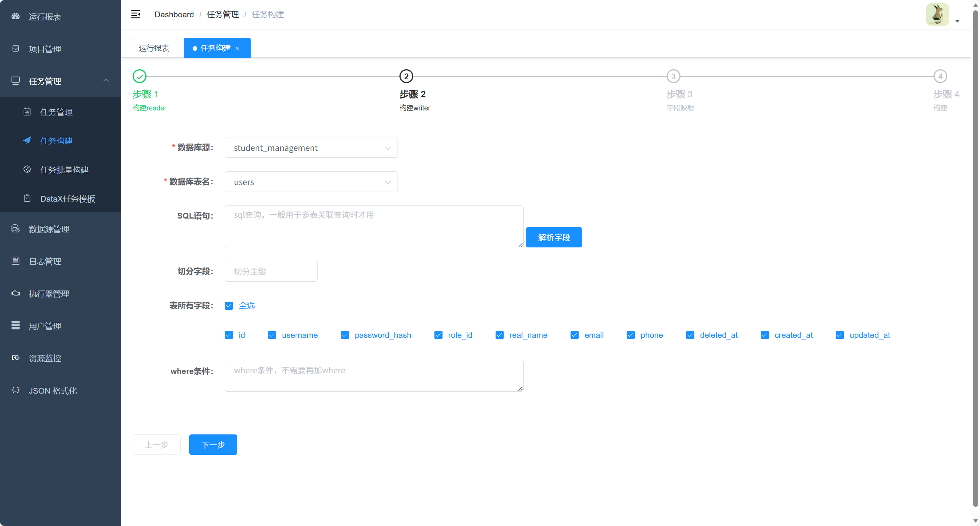Click the 任务构建 paper plane icon
Viewport: 980px width, 526px height.
coord(27,140)
